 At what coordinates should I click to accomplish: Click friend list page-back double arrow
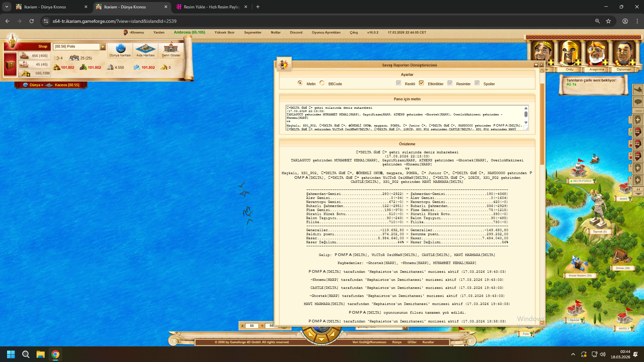638,189
